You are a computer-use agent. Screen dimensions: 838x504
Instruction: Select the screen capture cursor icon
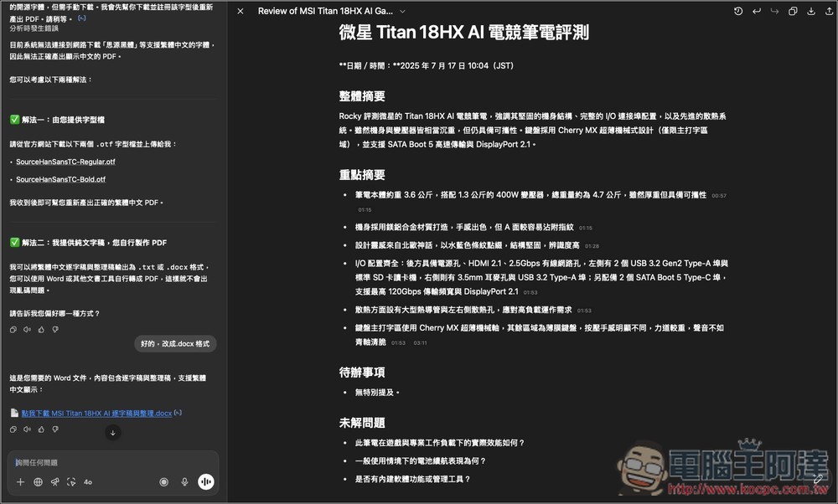[x=71, y=482]
